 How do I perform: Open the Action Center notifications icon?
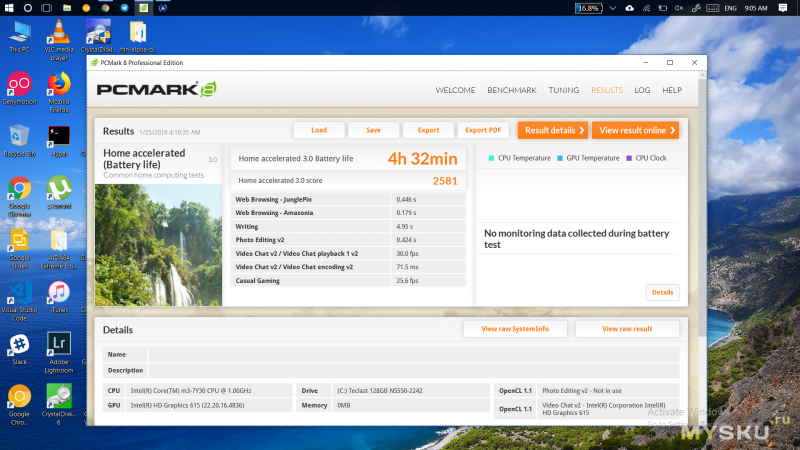coord(783,8)
